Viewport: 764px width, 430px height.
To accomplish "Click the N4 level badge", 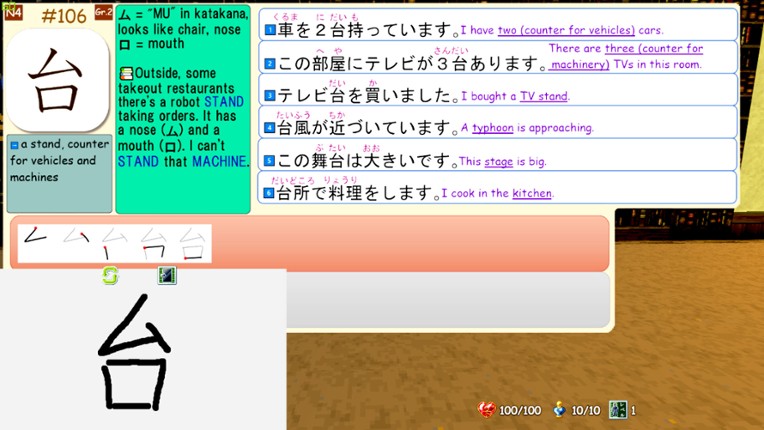I will (13, 12).
